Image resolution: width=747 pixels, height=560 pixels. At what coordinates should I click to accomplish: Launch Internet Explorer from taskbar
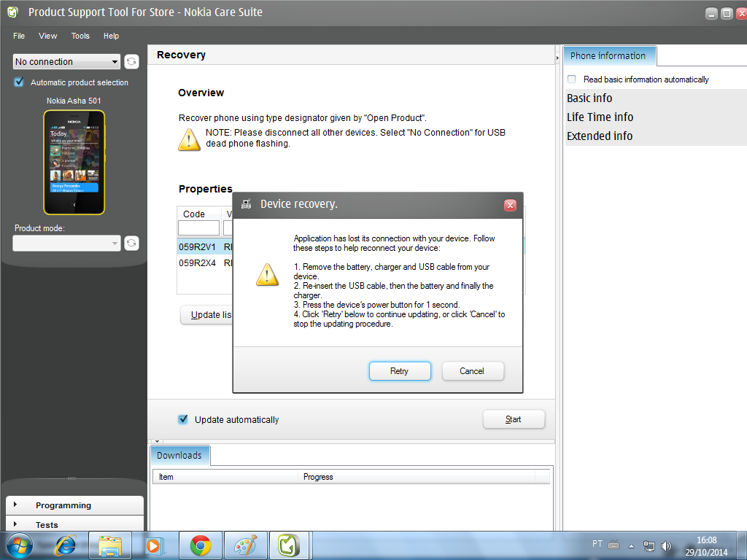tap(66, 545)
